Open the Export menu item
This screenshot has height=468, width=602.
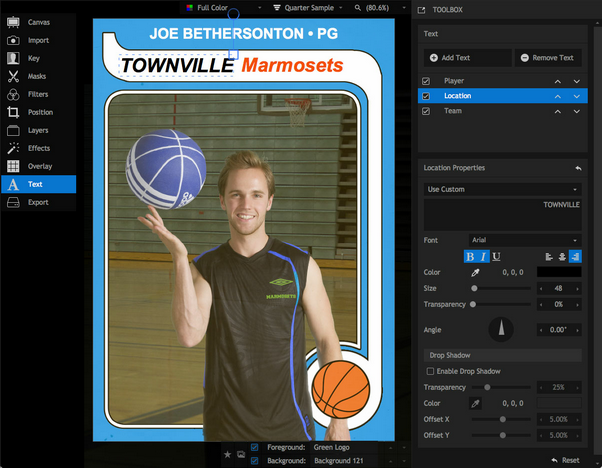pyautogui.click(x=38, y=202)
